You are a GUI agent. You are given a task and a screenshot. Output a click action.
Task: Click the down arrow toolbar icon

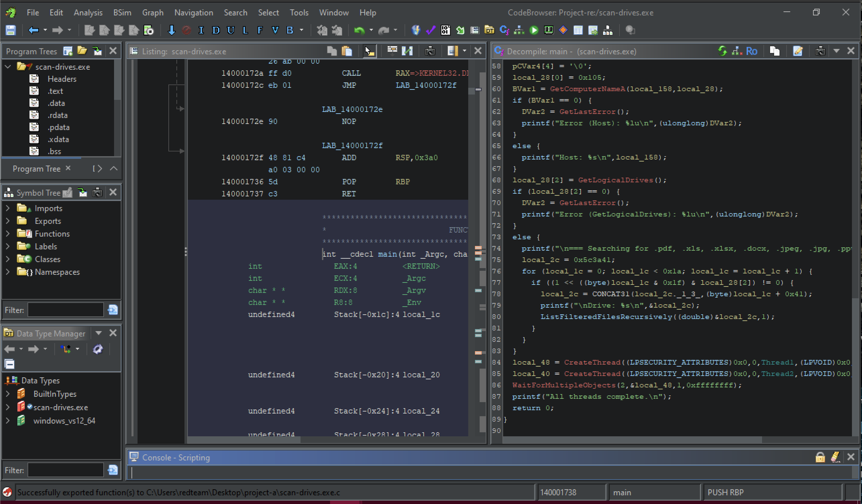(x=171, y=30)
